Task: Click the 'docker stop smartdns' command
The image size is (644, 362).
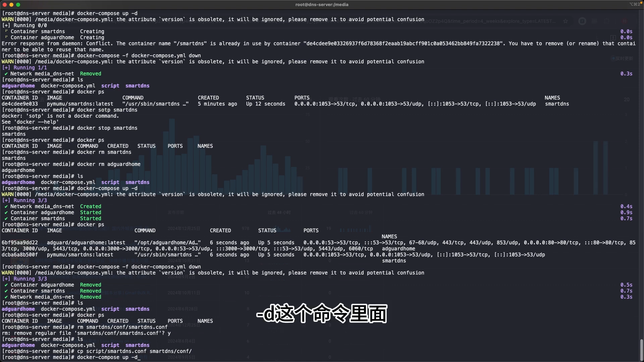Action: pyautogui.click(x=107, y=128)
